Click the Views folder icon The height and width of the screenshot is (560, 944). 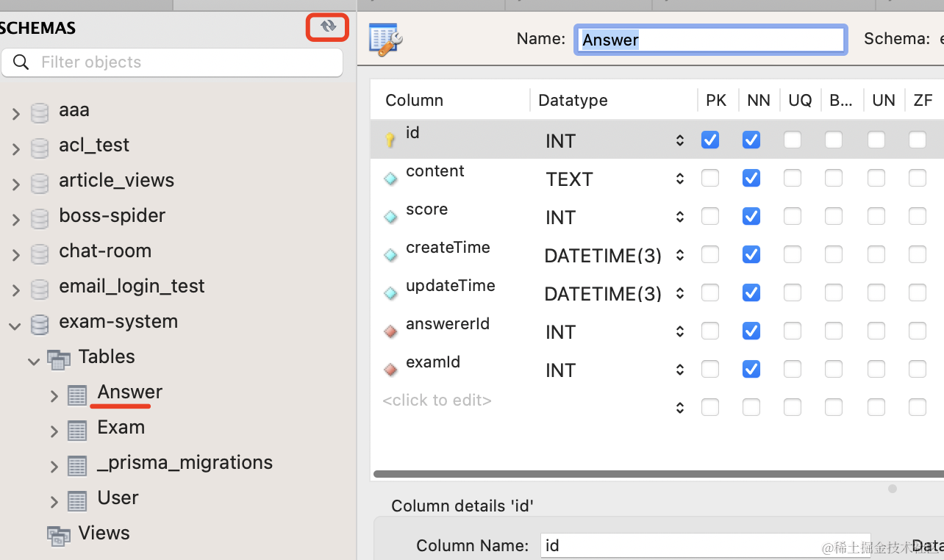[x=59, y=535]
